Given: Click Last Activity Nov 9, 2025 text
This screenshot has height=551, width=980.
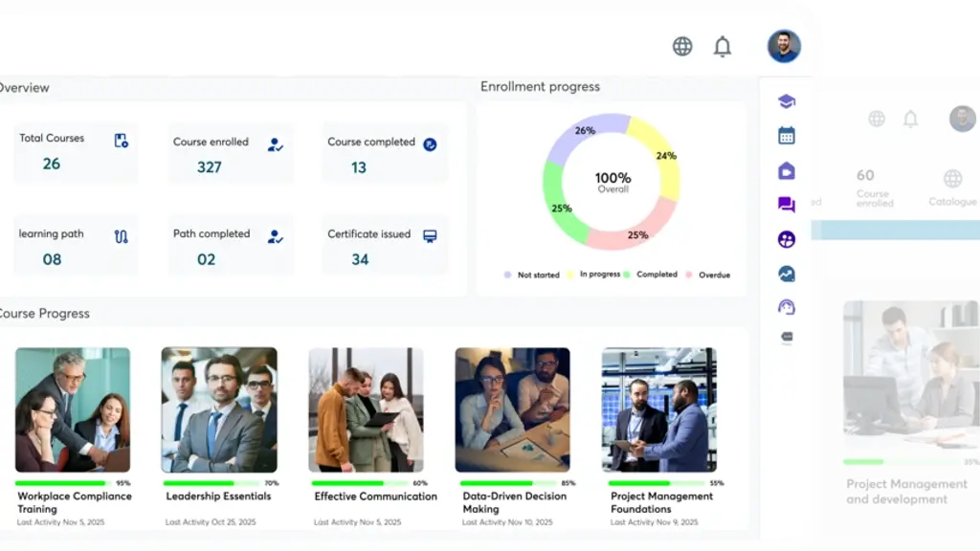Looking at the screenshot, I should click(x=655, y=522).
